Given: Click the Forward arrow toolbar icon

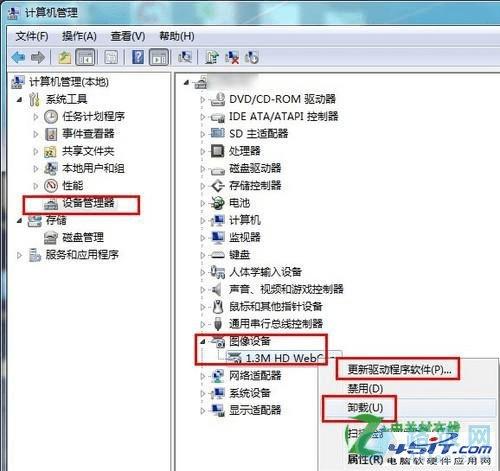Looking at the screenshot, I should pos(38,57).
